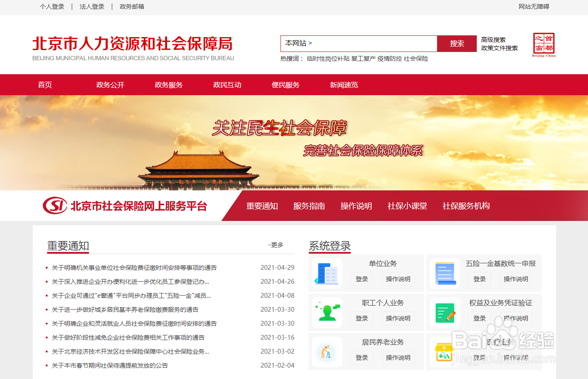Image resolution: width=588 pixels, height=379 pixels.
Task: Click the 单位业务 building icon
Action: [x=327, y=273]
